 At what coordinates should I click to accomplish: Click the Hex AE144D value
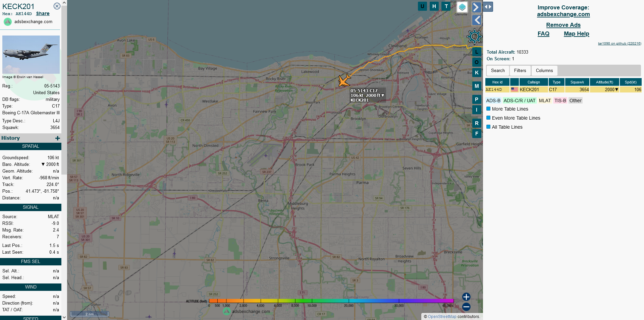(x=23, y=14)
